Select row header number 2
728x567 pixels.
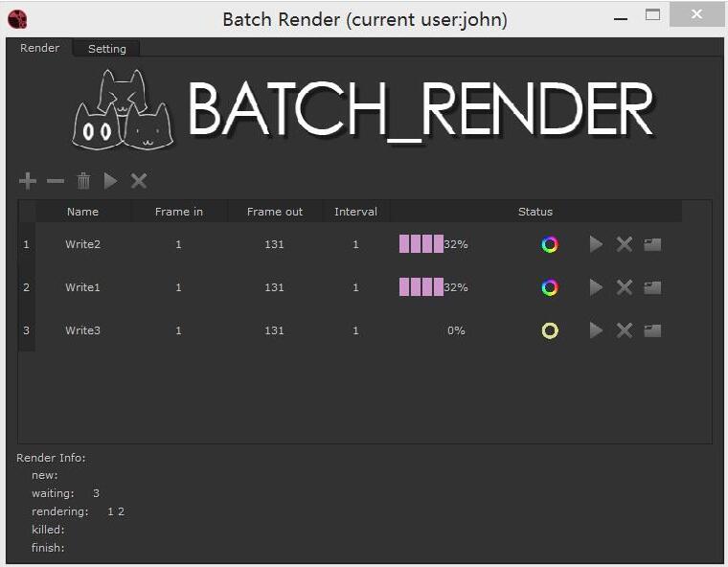27,287
